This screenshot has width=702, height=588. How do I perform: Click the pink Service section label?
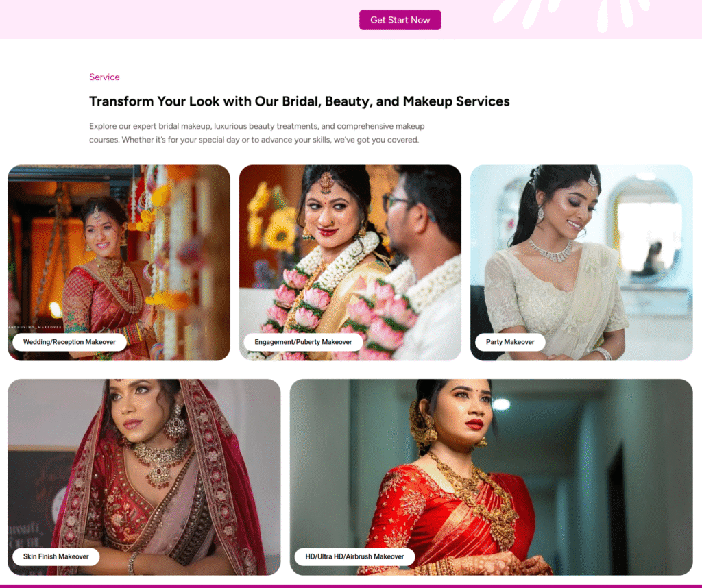(x=104, y=77)
